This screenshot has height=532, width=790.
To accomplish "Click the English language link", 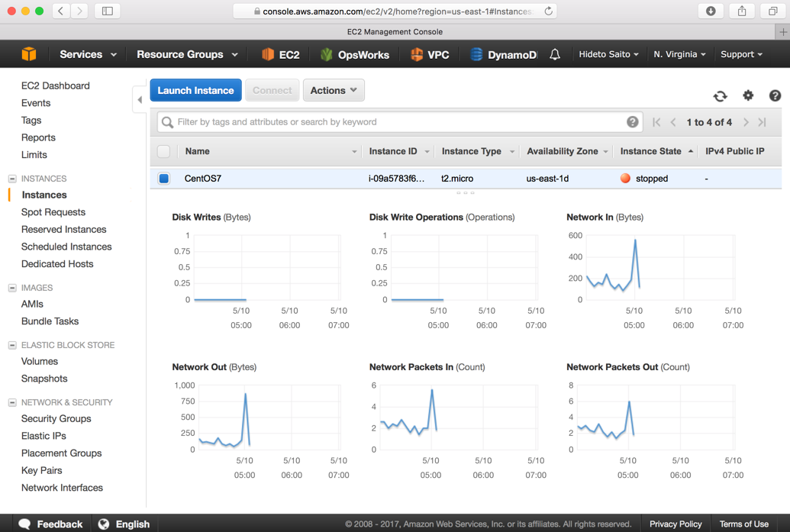I will coord(133,524).
